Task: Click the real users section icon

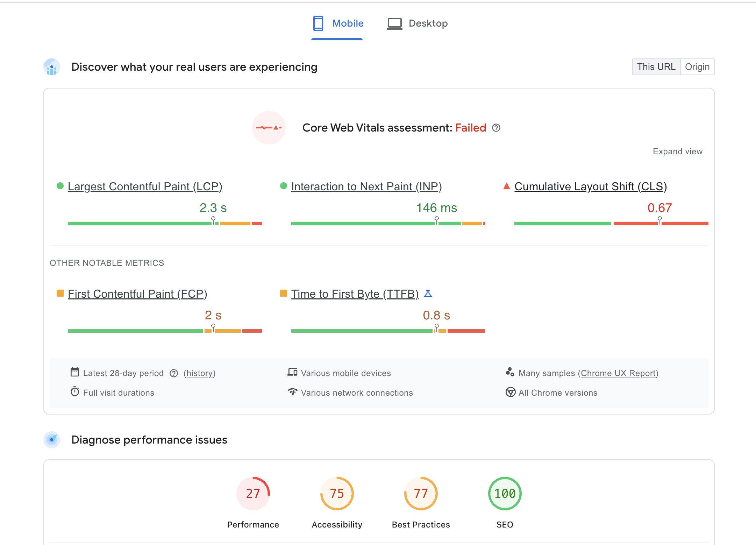Action: tap(52, 67)
